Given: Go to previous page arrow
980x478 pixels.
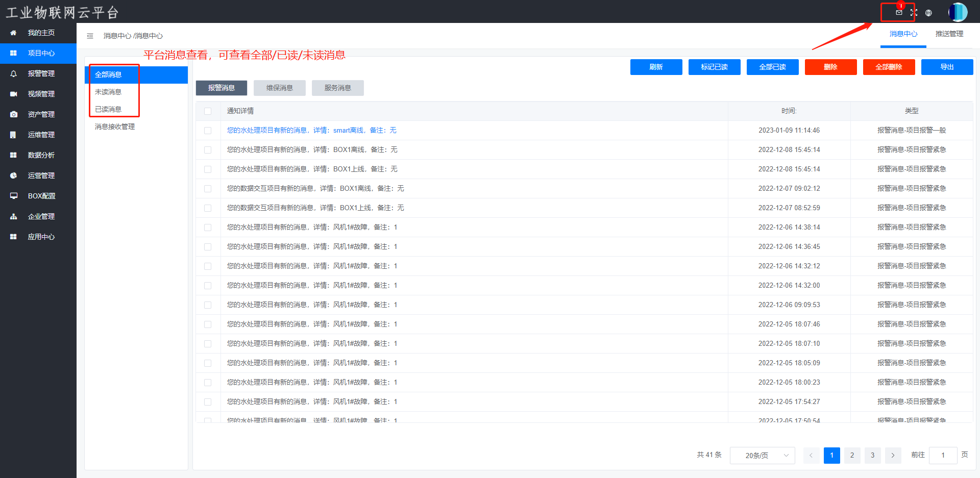Looking at the screenshot, I should [x=811, y=455].
